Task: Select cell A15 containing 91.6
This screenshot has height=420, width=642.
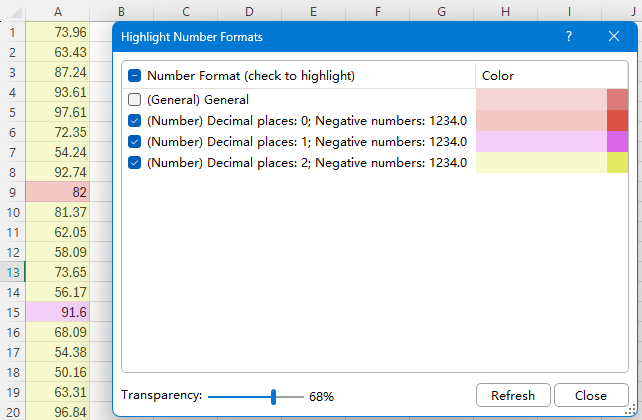Action: (x=57, y=312)
